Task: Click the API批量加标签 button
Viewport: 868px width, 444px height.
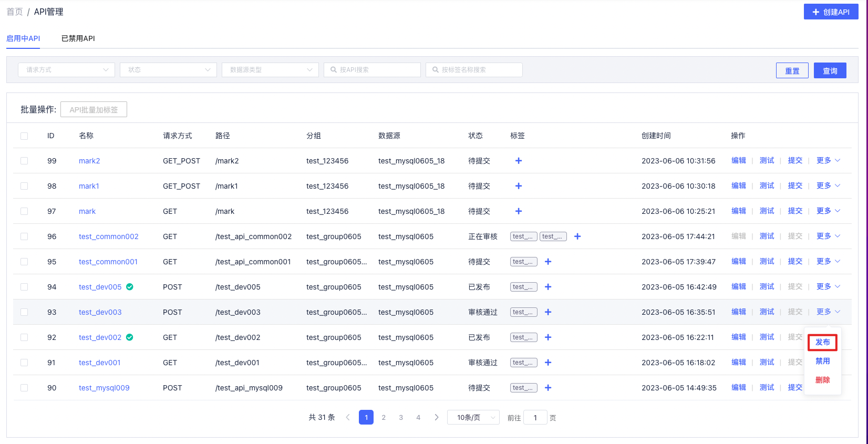Action: point(94,109)
